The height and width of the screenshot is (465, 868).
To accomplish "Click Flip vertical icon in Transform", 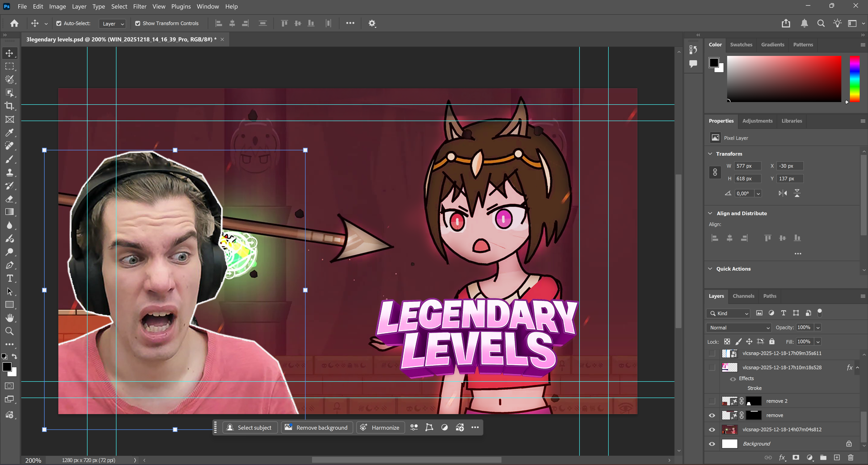I will coord(797,193).
